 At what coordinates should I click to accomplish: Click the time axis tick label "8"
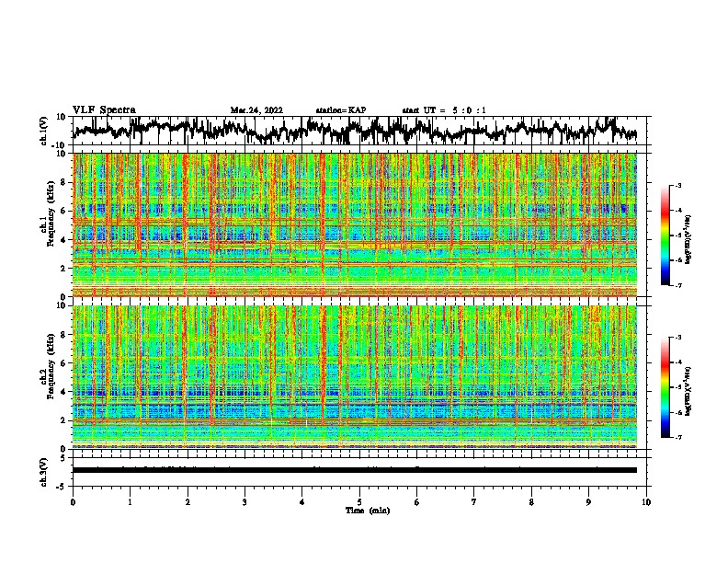[x=531, y=502]
